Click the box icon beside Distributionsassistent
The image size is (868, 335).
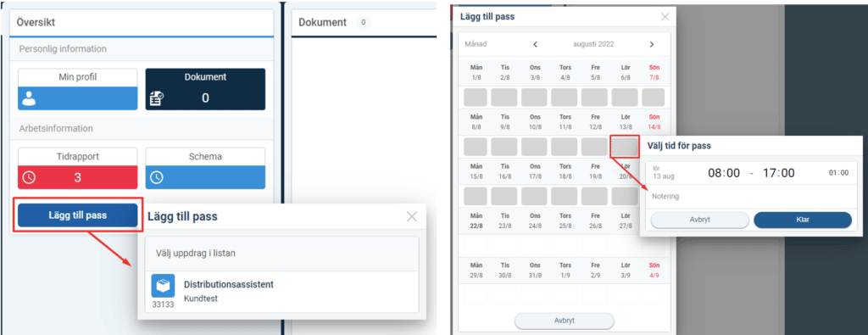pos(163,286)
